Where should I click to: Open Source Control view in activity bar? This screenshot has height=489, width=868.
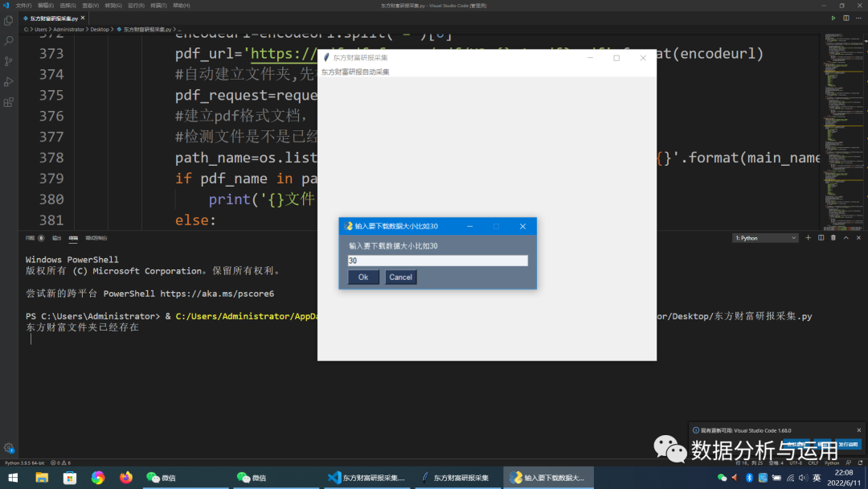(8, 61)
